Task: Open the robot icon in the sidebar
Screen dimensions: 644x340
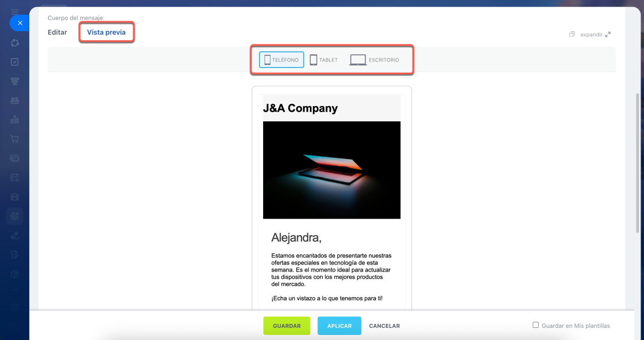Action: [15, 100]
